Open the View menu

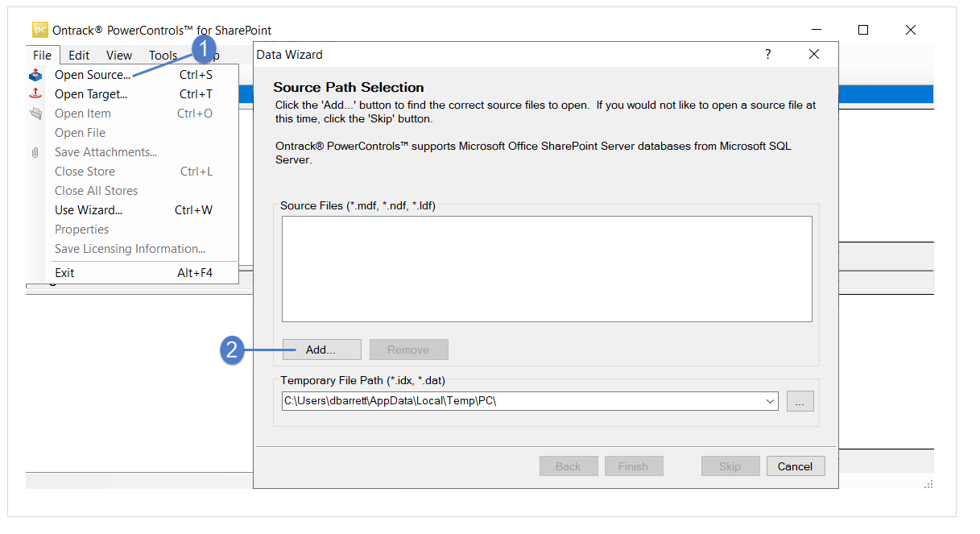(x=119, y=55)
